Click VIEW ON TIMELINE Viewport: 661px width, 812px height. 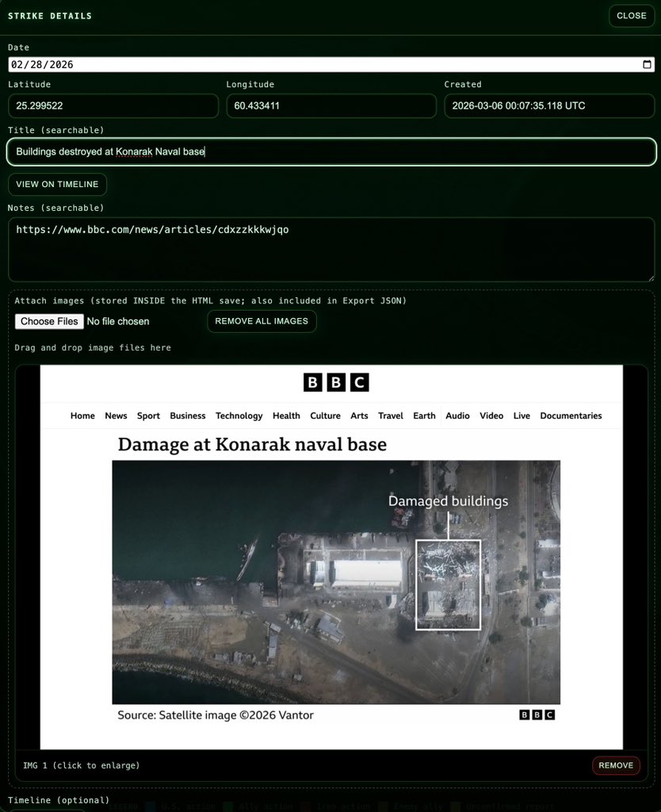(57, 184)
